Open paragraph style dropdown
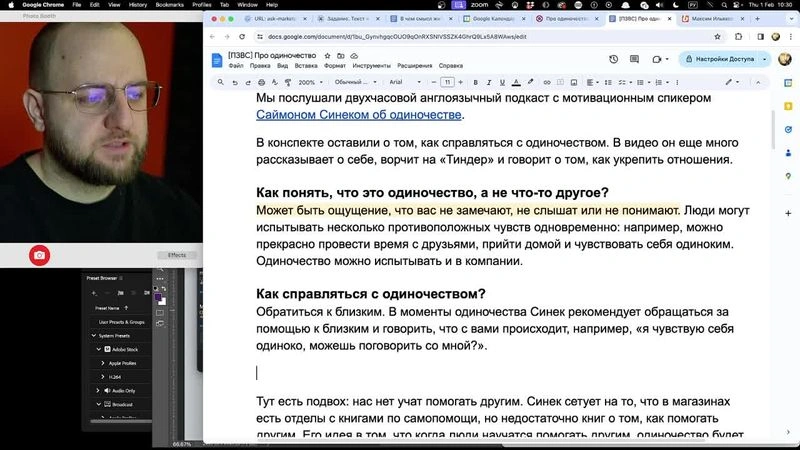Screen dimensions: 800x450 click(356, 82)
